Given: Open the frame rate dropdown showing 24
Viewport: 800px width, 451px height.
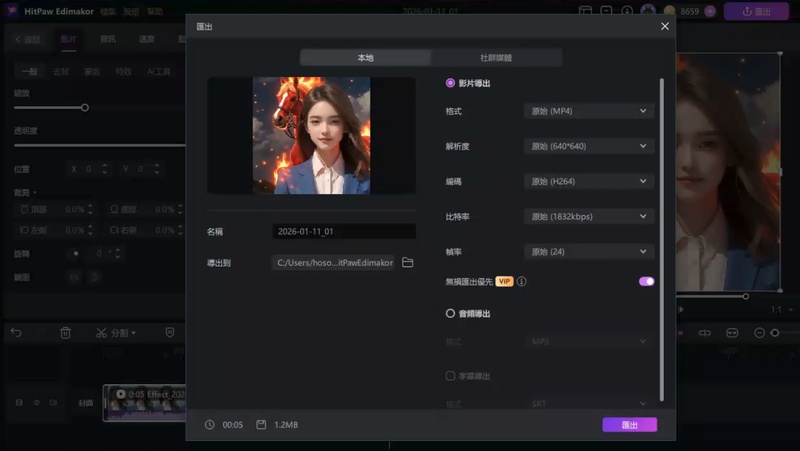Looking at the screenshot, I should coord(589,252).
